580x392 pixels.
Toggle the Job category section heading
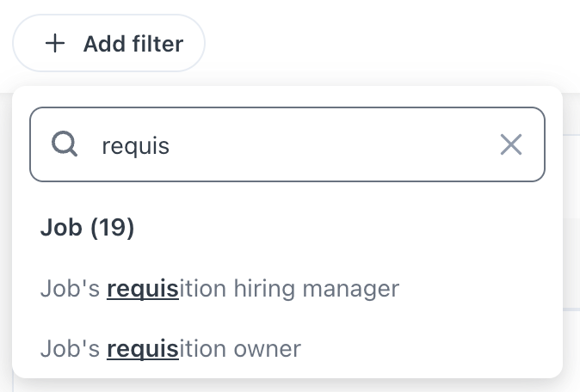[x=88, y=229]
